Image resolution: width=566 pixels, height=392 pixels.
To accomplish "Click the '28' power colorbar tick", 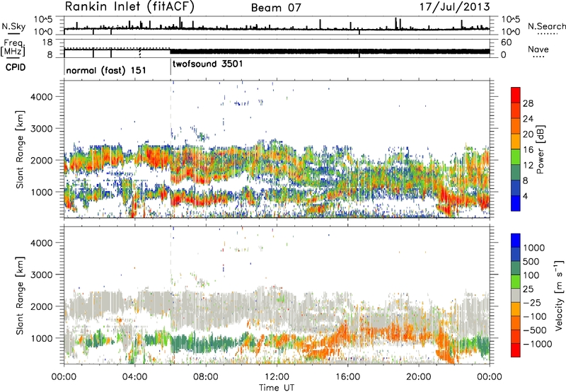I will [x=528, y=103].
